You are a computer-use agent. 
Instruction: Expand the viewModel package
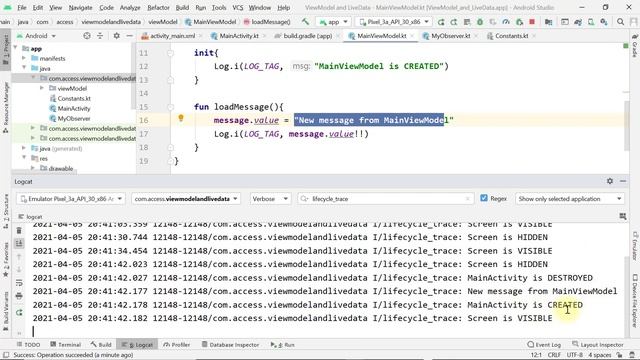click(x=42, y=88)
